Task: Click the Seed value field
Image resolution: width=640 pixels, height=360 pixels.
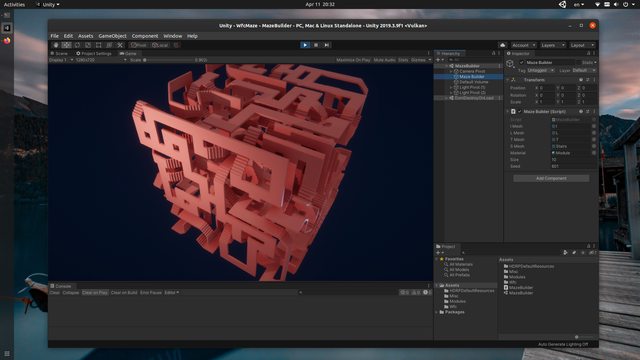Action: [570, 166]
